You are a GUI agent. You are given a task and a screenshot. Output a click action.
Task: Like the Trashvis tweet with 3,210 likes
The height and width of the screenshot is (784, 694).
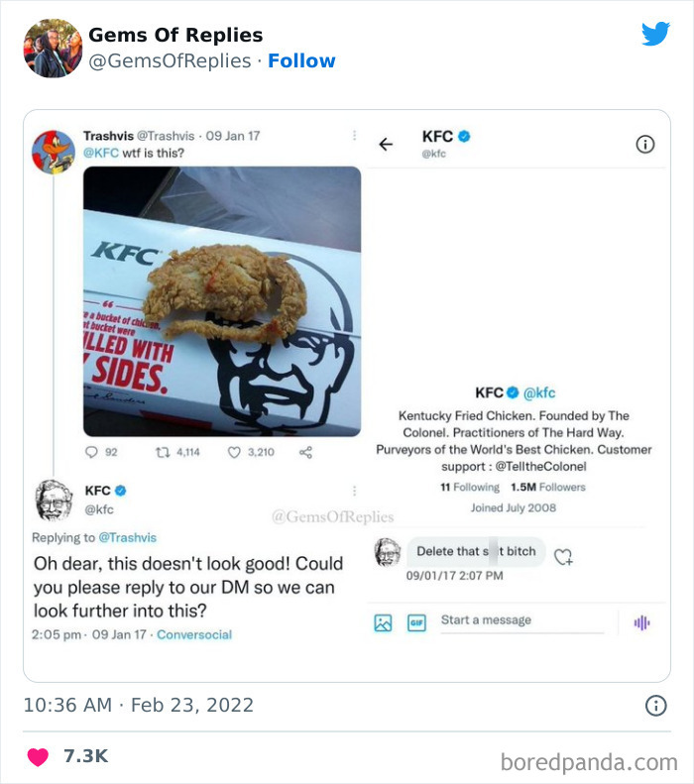pyautogui.click(x=234, y=452)
